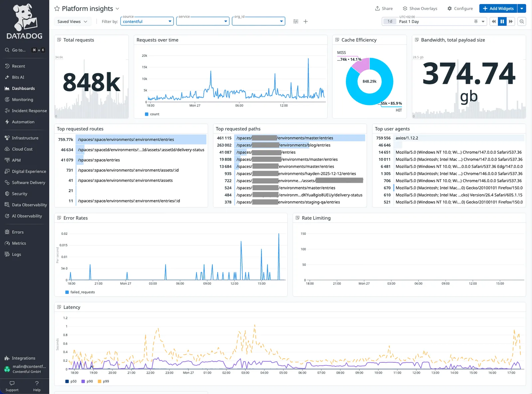Open the malin@contentf... user account
The width and height of the screenshot is (532, 394).
pyautogui.click(x=25, y=369)
